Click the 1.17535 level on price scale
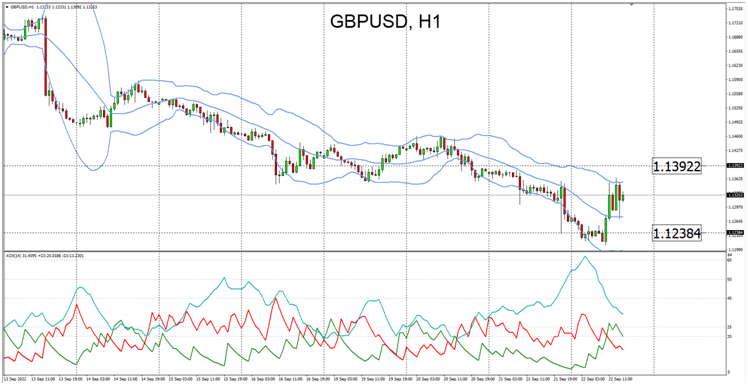Screen dimensions: 748x385 pos(735,8)
